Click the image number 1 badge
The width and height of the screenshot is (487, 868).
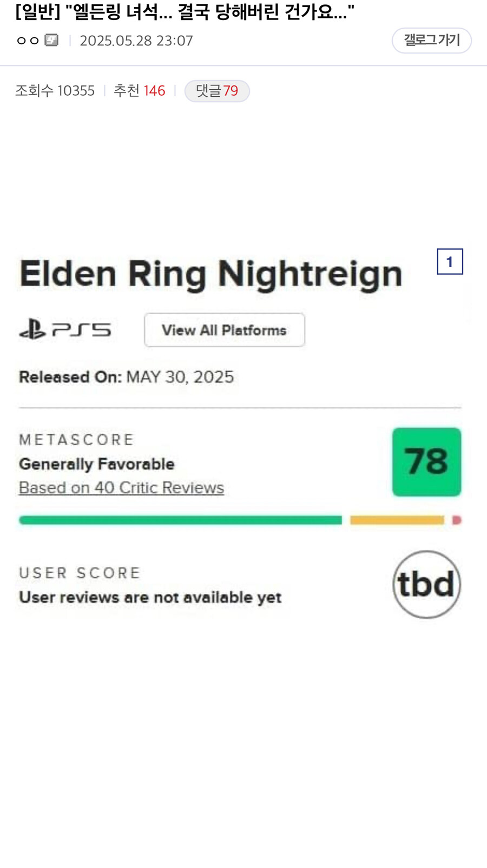pos(450,262)
